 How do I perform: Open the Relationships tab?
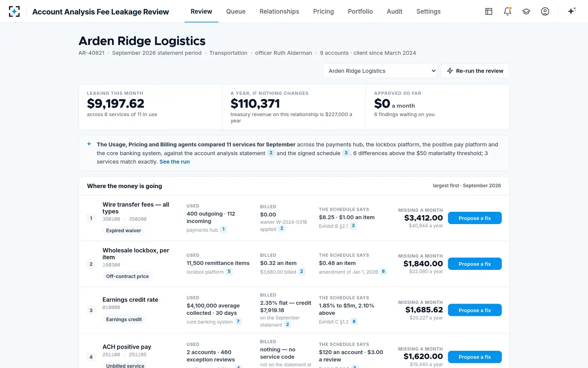coord(279,11)
